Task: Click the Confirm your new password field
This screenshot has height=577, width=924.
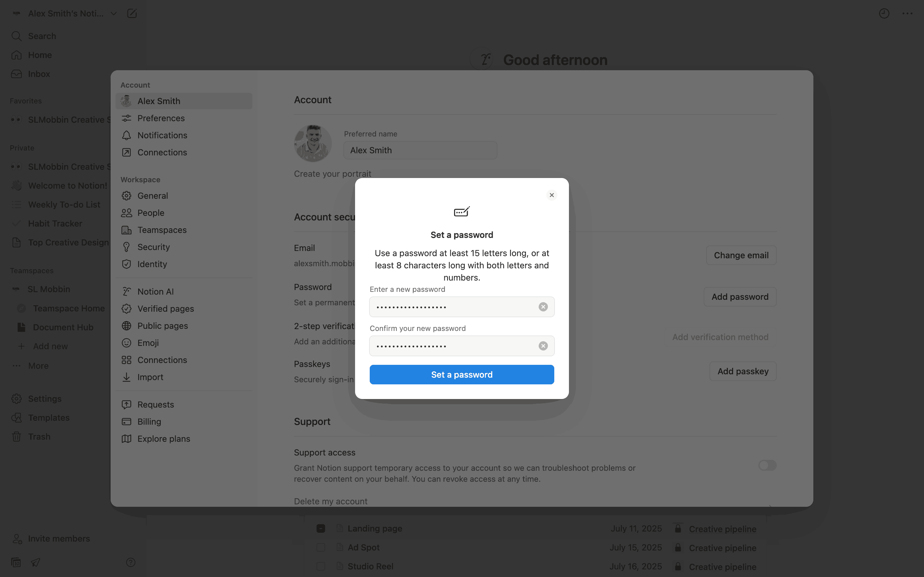Action: coord(454,346)
